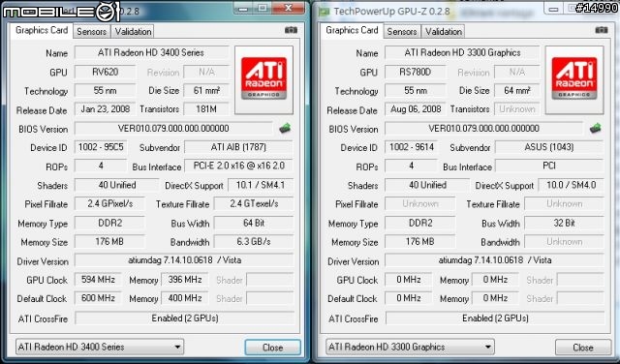
Task: Click Name field 'ATI Radeon HD 3300 Graphics'
Action: (x=462, y=52)
